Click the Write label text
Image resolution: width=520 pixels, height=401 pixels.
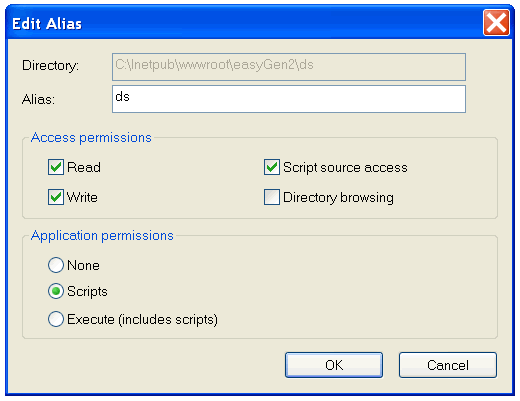(82, 197)
